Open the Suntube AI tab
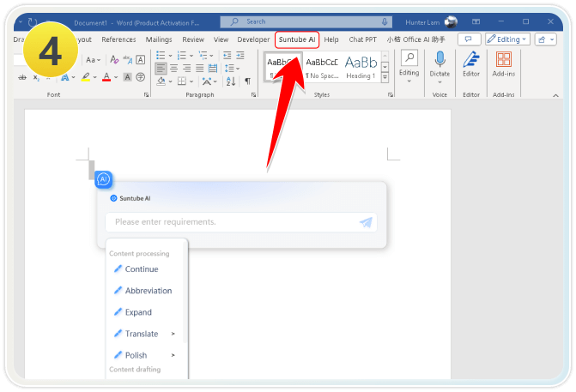 point(297,39)
